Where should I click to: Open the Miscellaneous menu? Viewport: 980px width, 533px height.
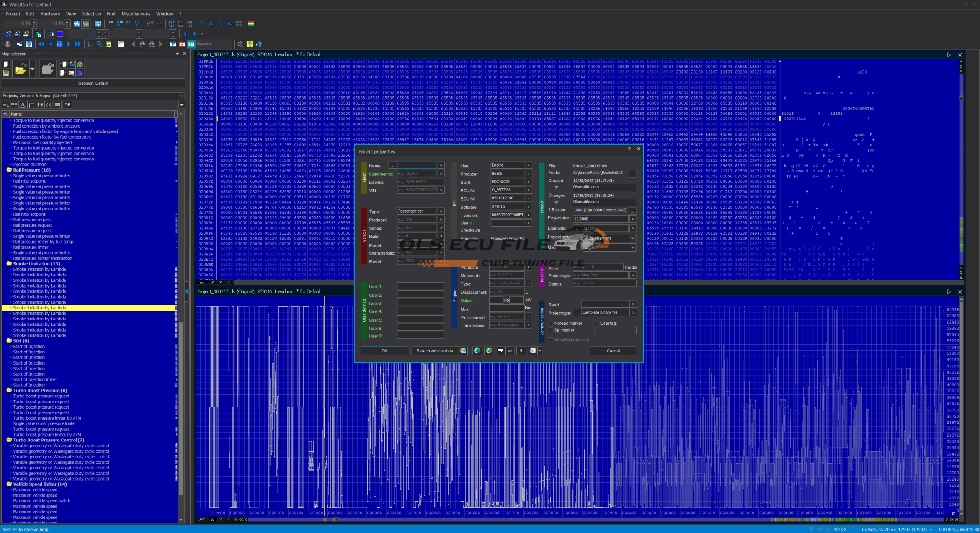pyautogui.click(x=136, y=14)
